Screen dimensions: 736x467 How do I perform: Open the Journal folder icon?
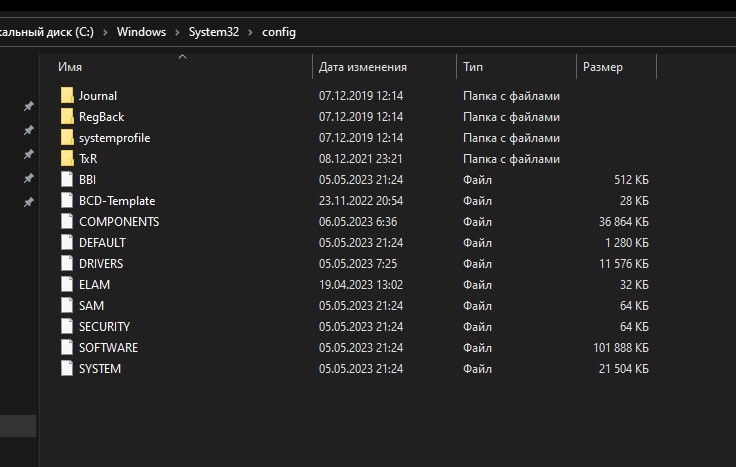point(67,95)
